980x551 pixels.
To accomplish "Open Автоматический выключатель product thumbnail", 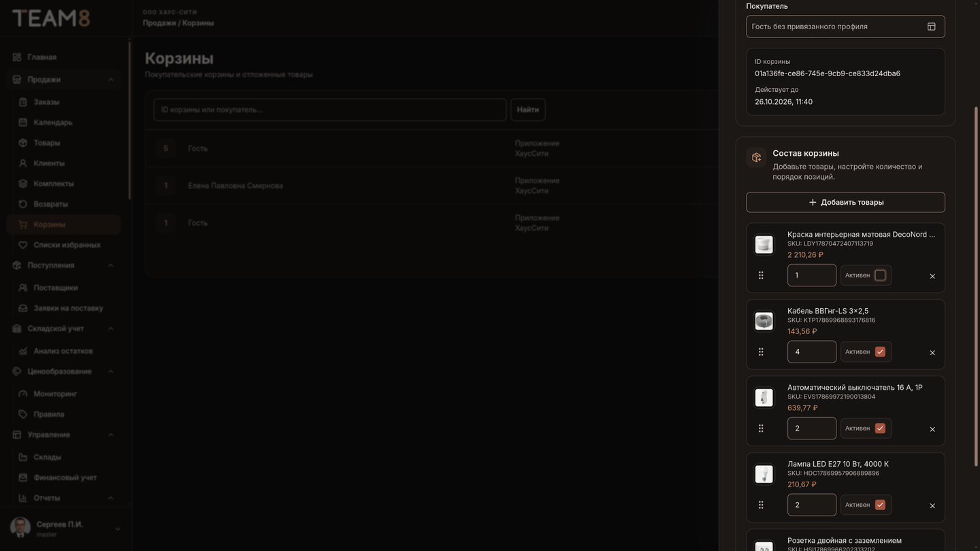I will [x=764, y=398].
